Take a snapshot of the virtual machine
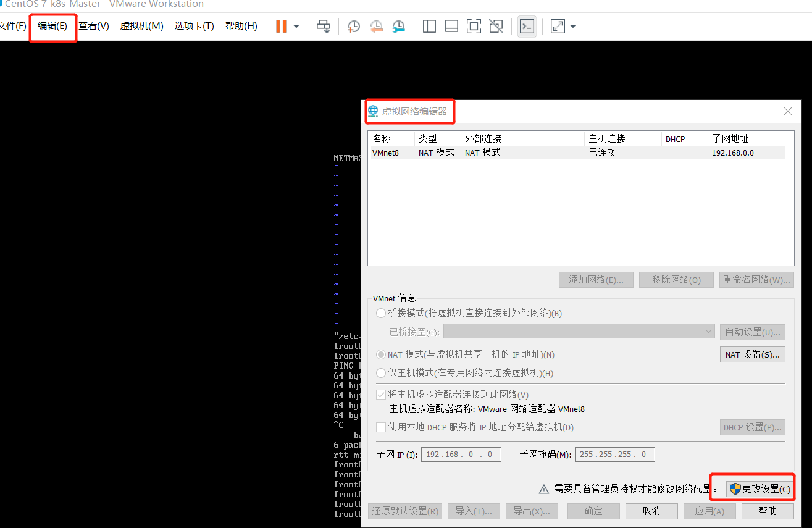Image resolution: width=812 pixels, height=528 pixels. 353,26
